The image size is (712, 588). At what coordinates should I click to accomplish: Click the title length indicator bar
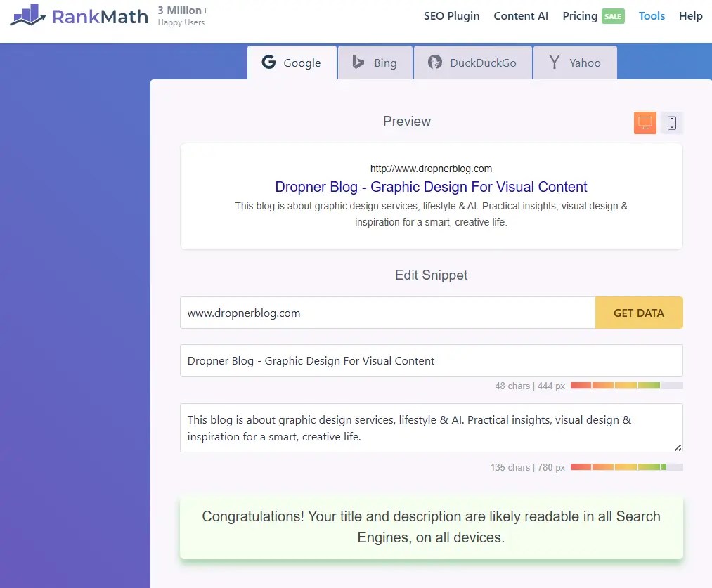point(626,385)
